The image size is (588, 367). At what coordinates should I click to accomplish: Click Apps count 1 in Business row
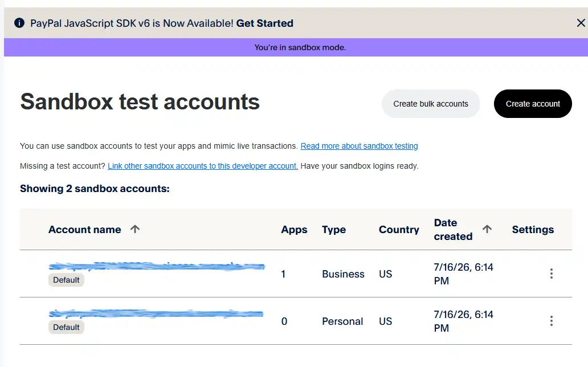pos(284,274)
